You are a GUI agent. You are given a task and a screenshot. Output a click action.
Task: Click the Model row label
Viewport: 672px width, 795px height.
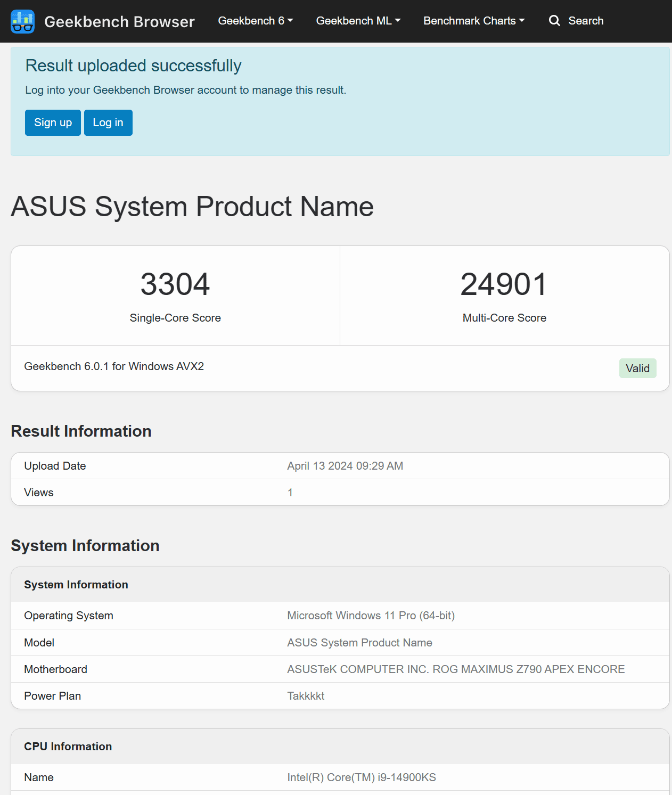point(39,643)
